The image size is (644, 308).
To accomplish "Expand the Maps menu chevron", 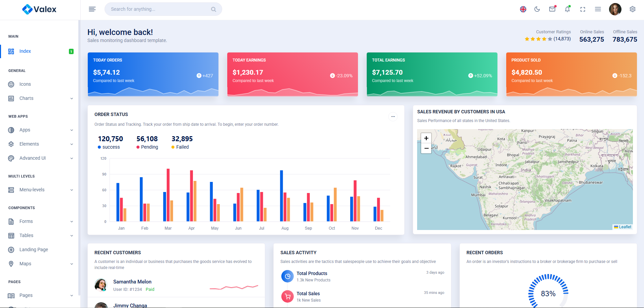I will pos(72,264).
